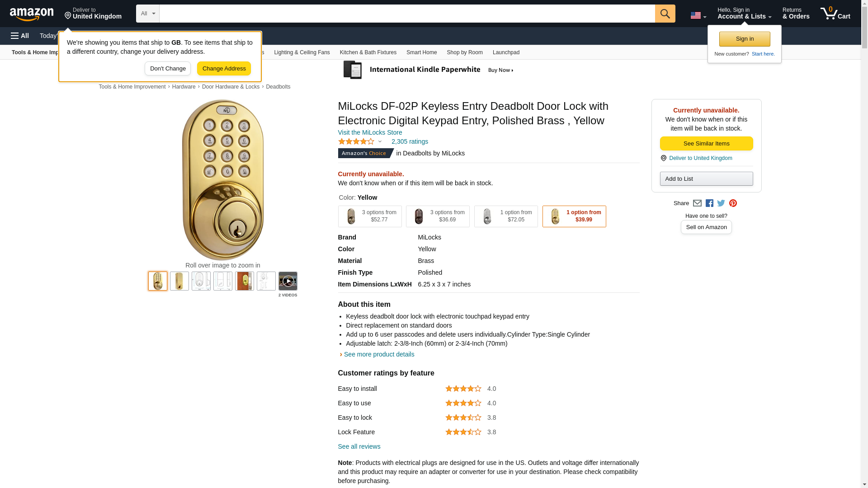Screen dimensions: 868x488
Task: Share on Facebook icon
Action: [x=709, y=203]
